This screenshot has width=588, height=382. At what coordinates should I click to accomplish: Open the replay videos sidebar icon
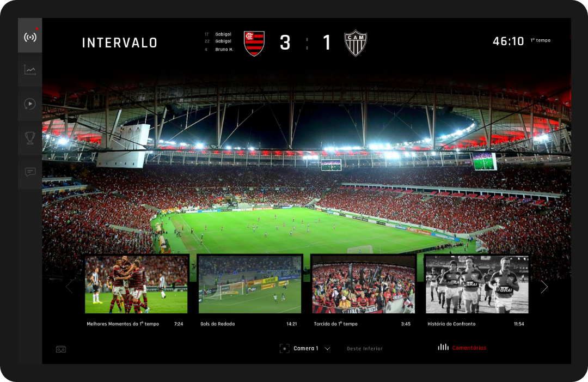[x=30, y=104]
